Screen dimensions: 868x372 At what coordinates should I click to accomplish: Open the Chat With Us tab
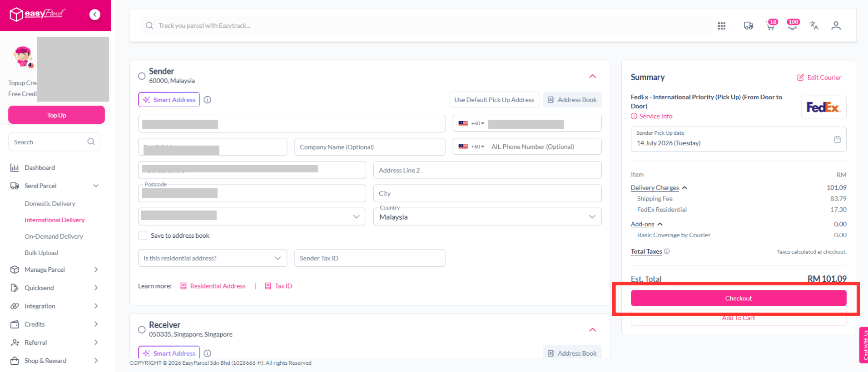tap(864, 345)
